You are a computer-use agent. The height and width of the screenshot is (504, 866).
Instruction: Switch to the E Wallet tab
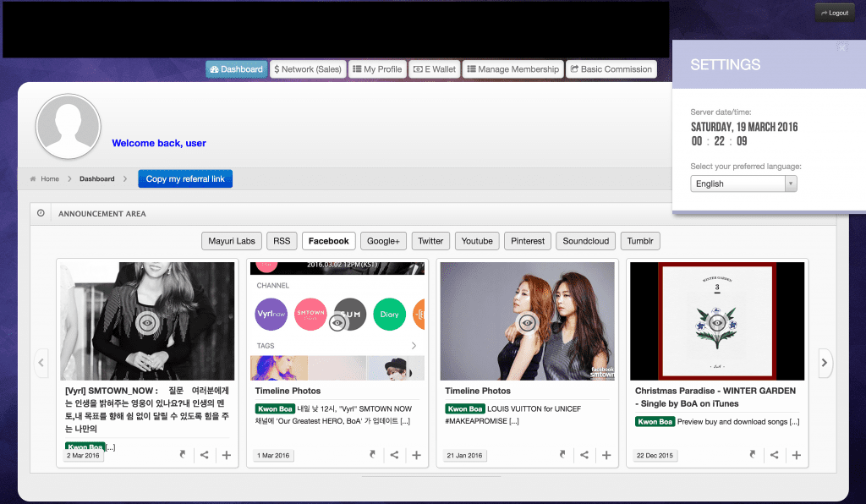(435, 69)
